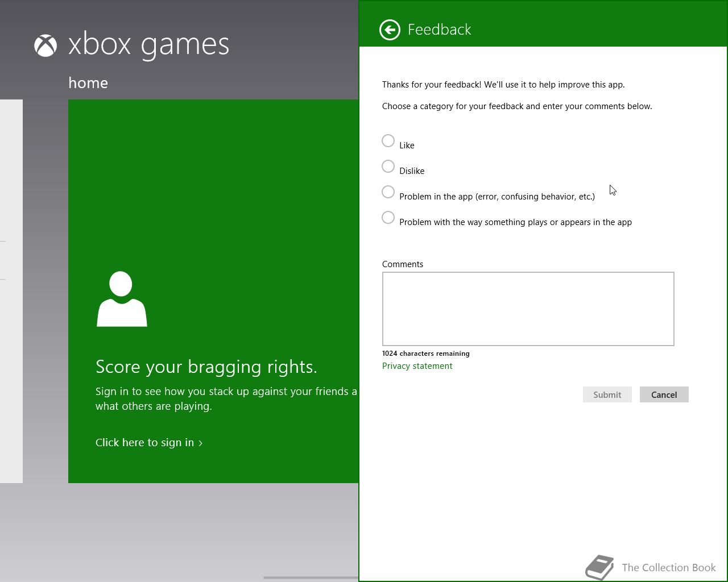Click the Comments label
The height and width of the screenshot is (582, 728).
coord(403,264)
